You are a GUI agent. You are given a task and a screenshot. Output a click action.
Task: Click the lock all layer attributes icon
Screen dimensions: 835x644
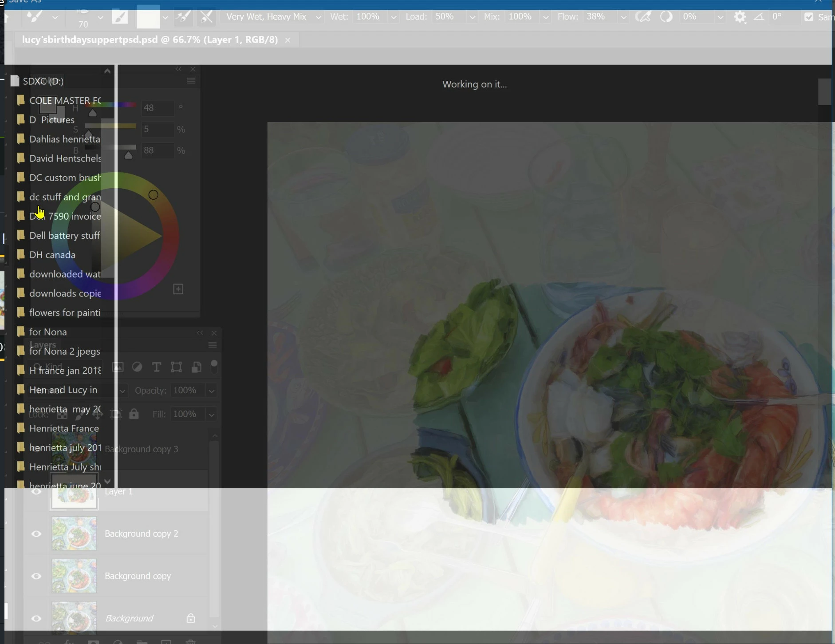click(x=134, y=414)
